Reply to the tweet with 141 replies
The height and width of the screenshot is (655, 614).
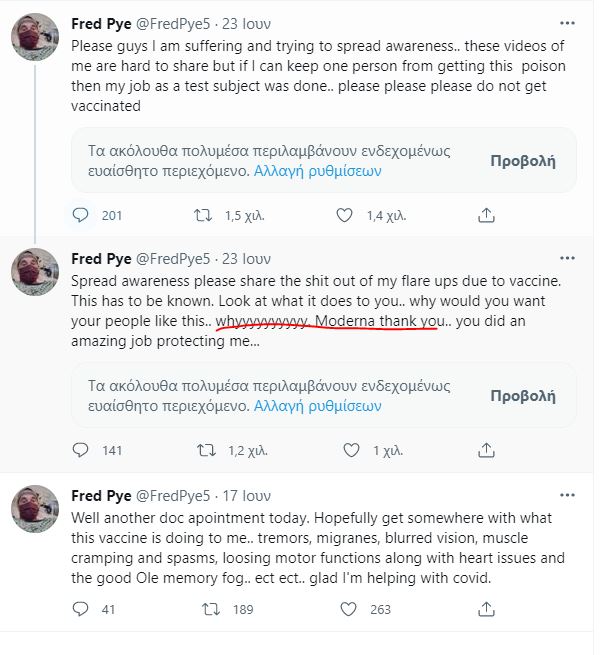click(82, 450)
